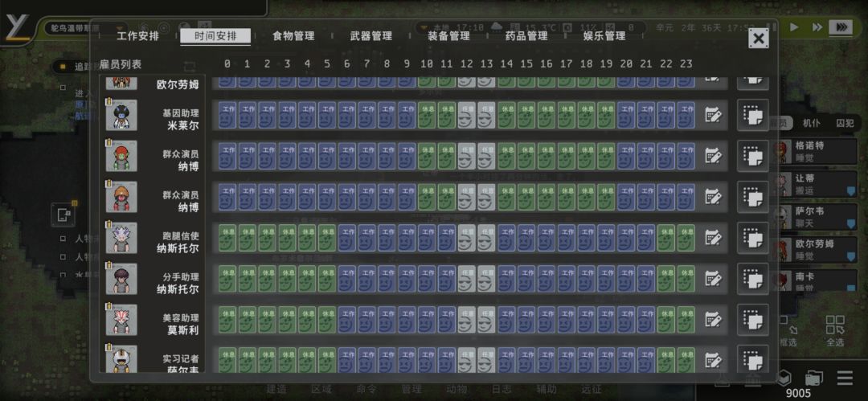Toggle 分手助理 纳斯托尔's hour 22 rest cell
Screen dimensions: 868x401
click(666, 279)
